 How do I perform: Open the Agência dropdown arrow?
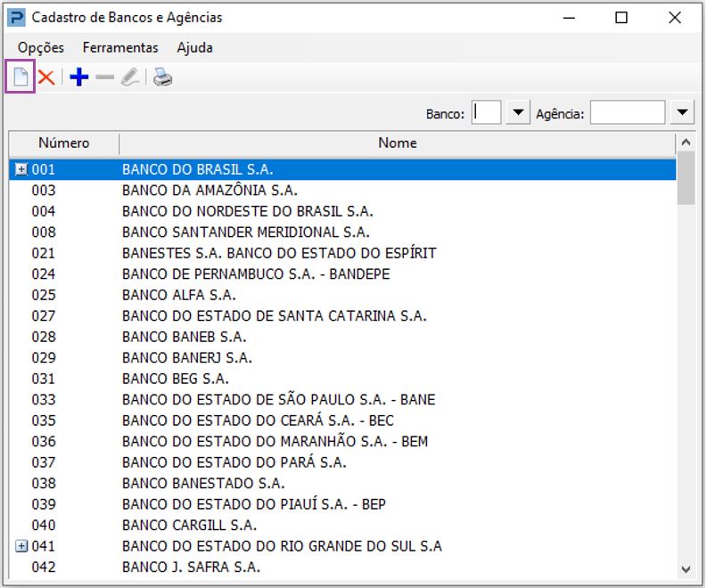pos(682,112)
